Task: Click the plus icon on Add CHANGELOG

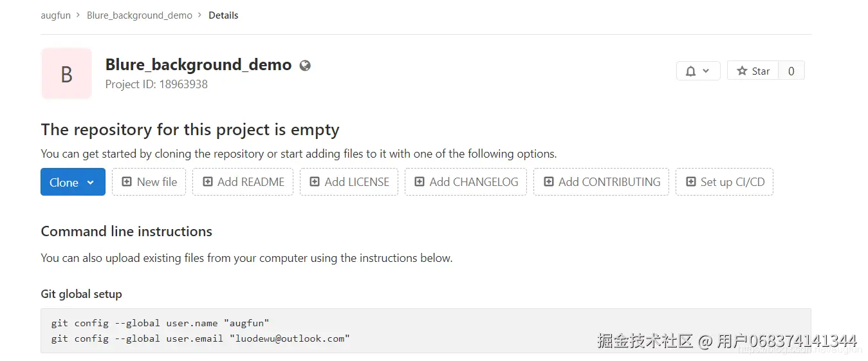Action: [x=420, y=182]
